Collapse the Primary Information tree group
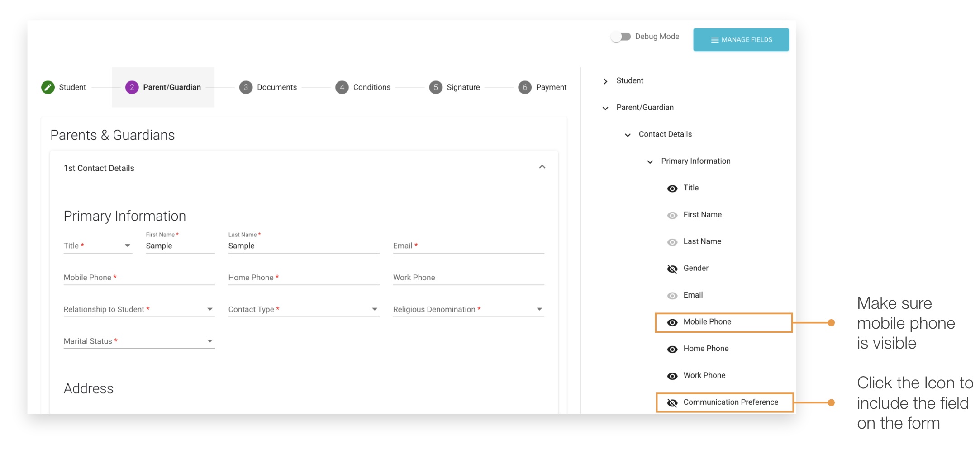The width and height of the screenshot is (980, 463). tap(650, 161)
